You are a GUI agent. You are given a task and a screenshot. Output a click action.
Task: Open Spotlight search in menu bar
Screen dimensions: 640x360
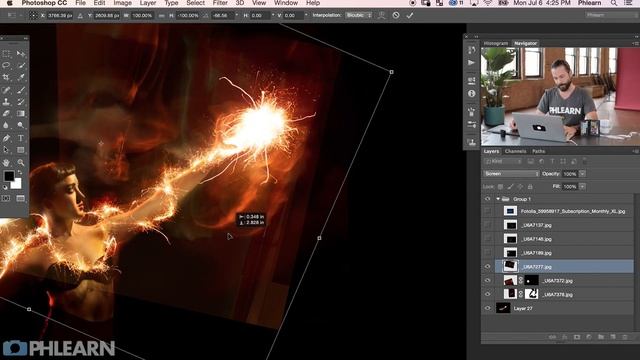pos(614,3)
